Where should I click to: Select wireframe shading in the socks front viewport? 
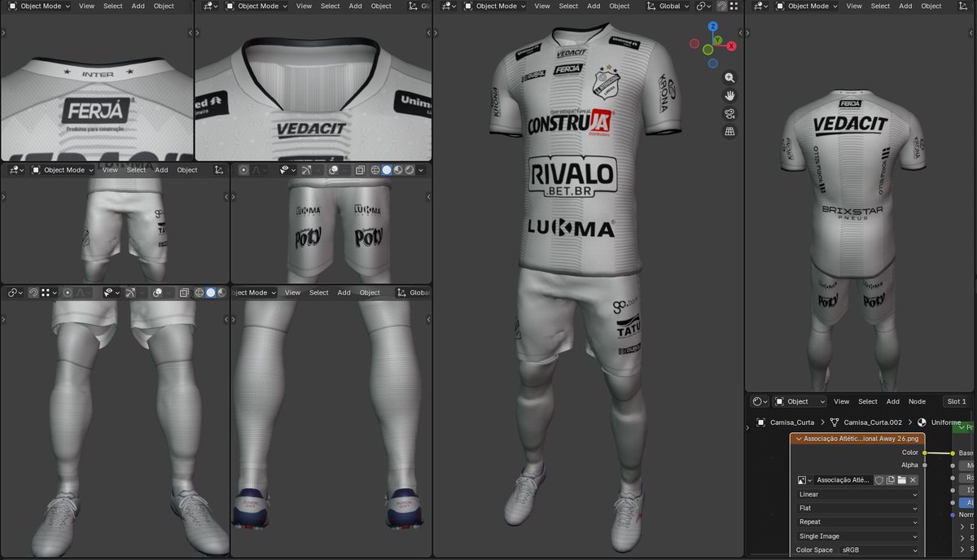coord(199,292)
